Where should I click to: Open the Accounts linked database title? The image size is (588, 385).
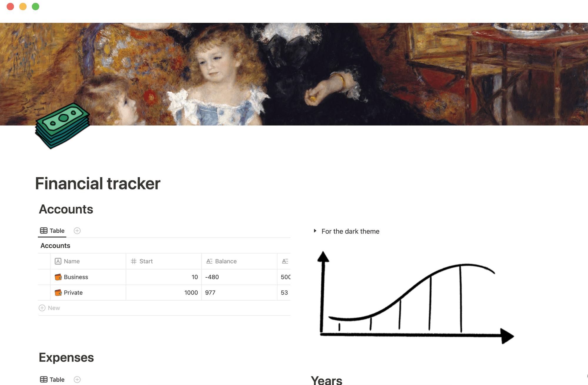coord(55,245)
